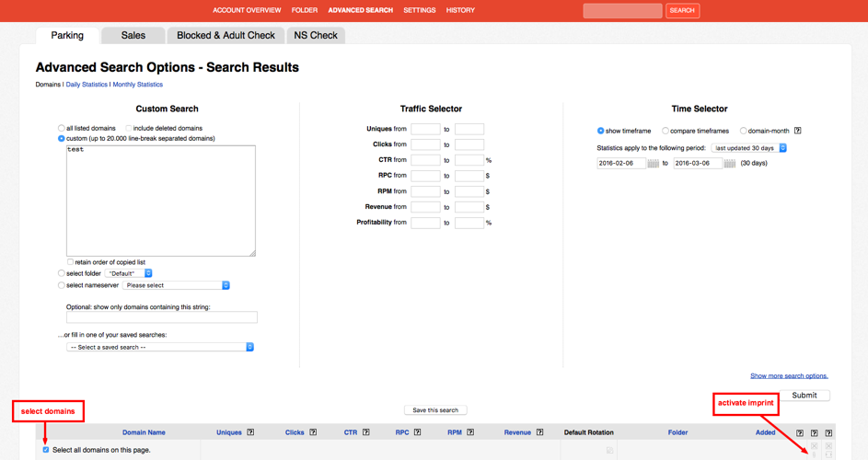The image size is (868, 460).
Task: Click the Clicks column help icon
Action: (313, 432)
